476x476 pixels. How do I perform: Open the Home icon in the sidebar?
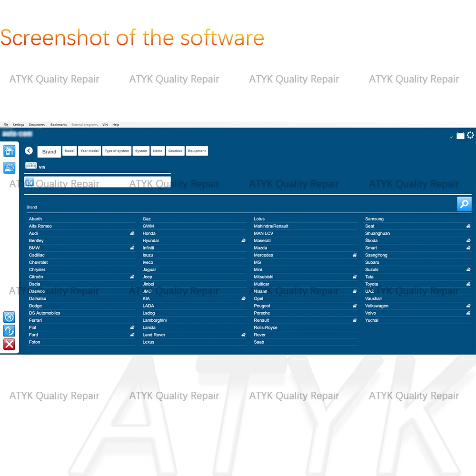pos(10,151)
